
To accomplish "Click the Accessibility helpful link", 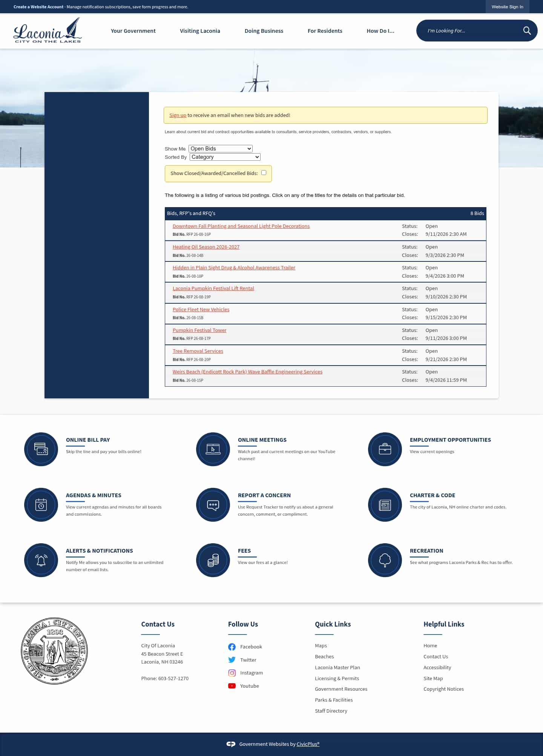I will pyautogui.click(x=437, y=668).
